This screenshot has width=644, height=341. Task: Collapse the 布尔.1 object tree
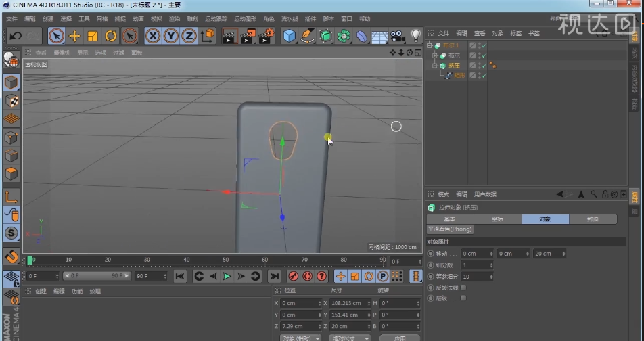coord(430,45)
